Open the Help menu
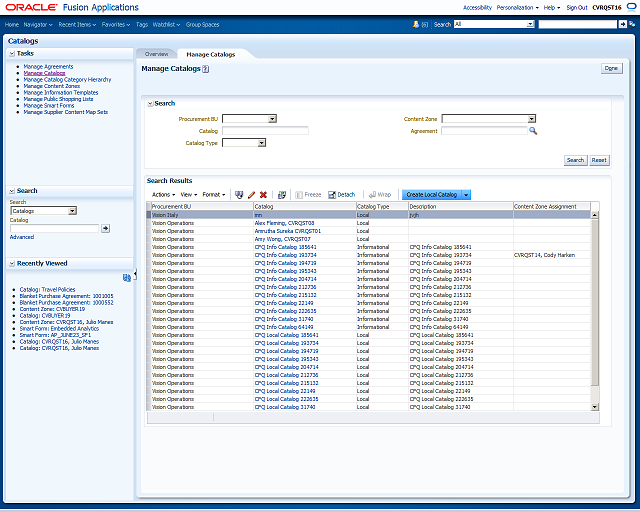 point(551,7)
